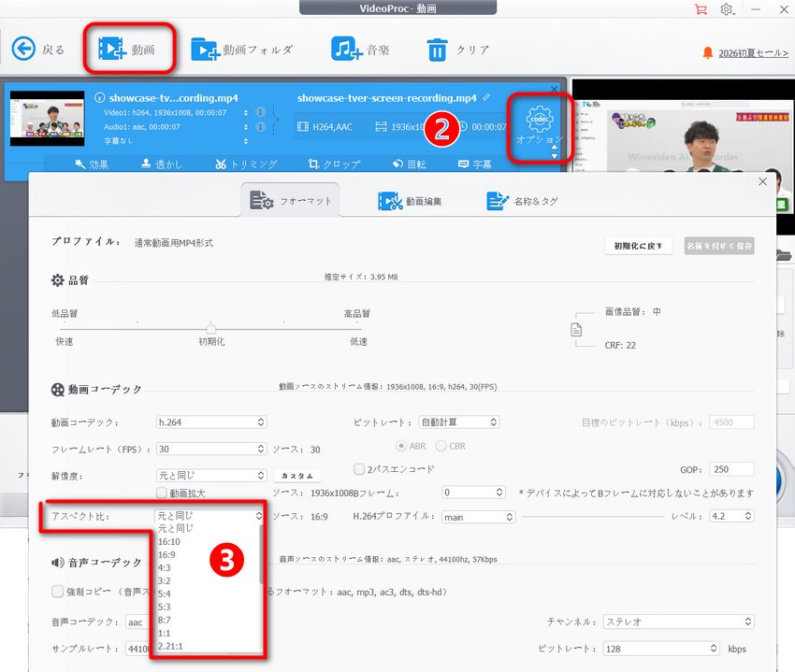Open the Audio1 track selector arrows
Viewport: 795px width, 672px height.
click(x=245, y=127)
